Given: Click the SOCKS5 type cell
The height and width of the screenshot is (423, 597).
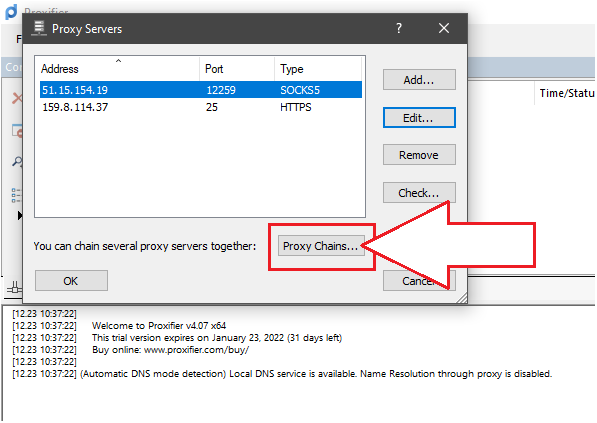Looking at the screenshot, I should (300, 90).
